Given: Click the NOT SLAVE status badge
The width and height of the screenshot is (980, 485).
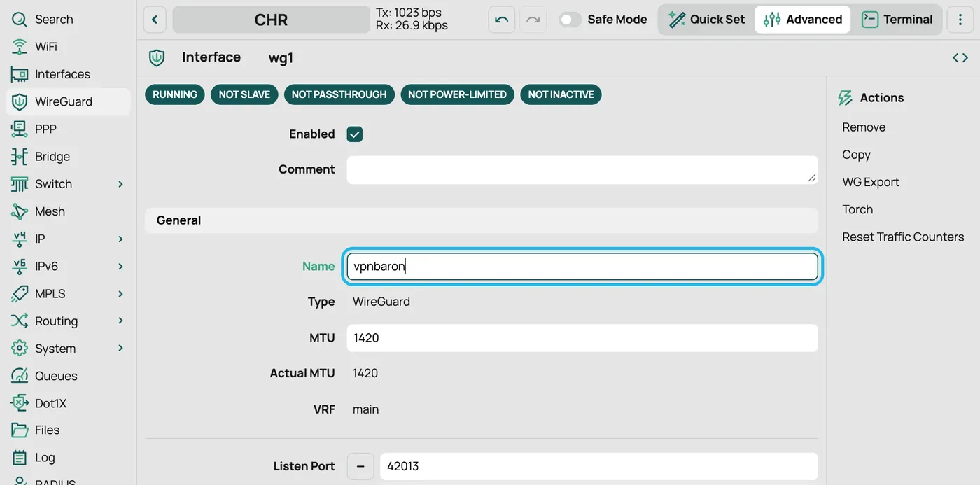Looking at the screenshot, I should tap(244, 94).
